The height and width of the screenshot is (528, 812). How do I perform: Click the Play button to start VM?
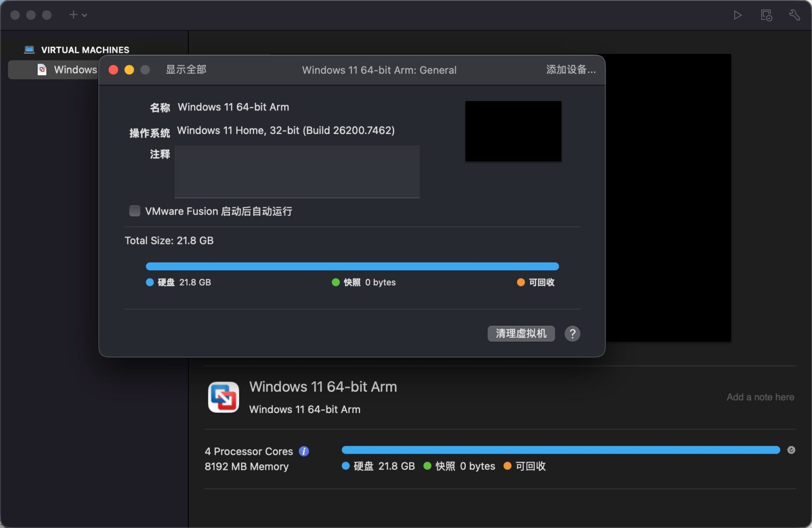pos(737,15)
